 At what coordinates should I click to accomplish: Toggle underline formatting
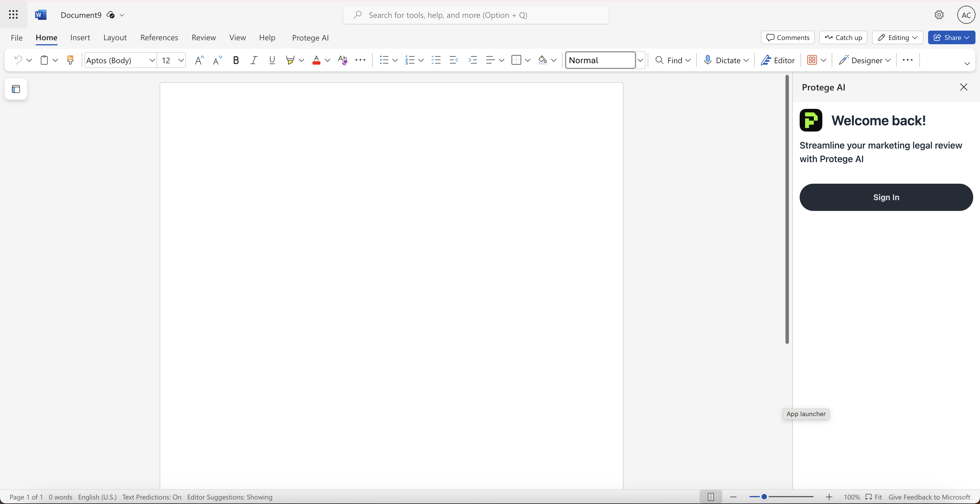click(x=272, y=60)
